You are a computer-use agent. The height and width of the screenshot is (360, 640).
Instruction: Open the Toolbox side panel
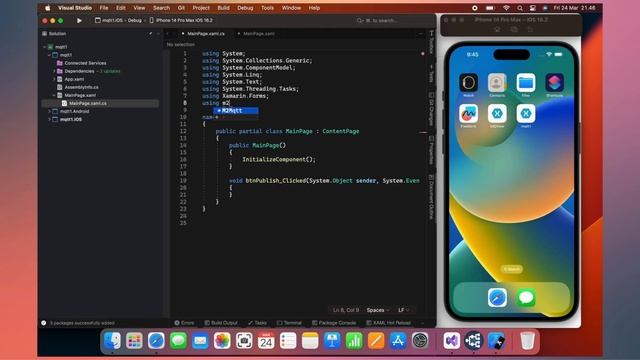(x=431, y=41)
